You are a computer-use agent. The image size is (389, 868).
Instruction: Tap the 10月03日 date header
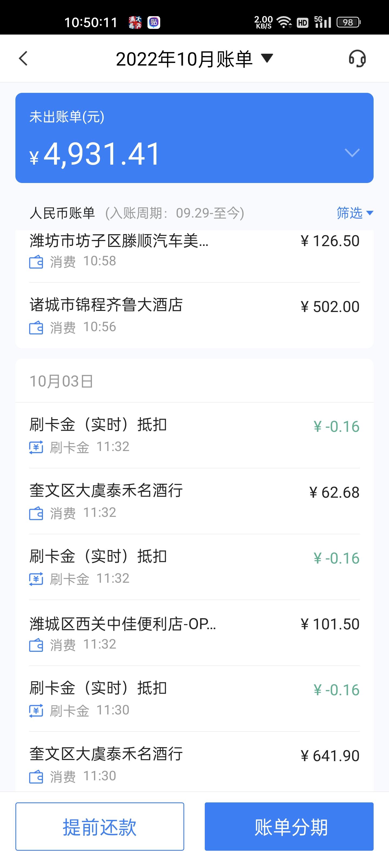pyautogui.click(x=61, y=381)
